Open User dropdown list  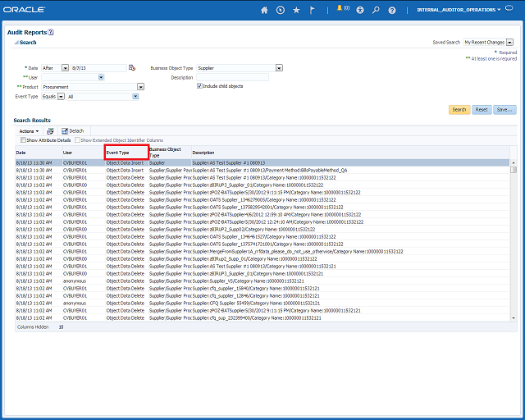pos(101,77)
